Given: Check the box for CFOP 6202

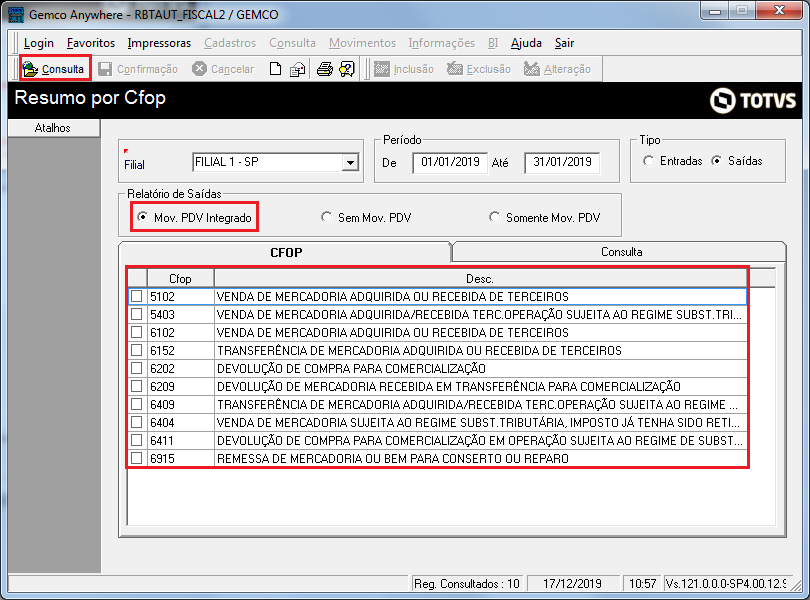Looking at the screenshot, I should coord(137,368).
